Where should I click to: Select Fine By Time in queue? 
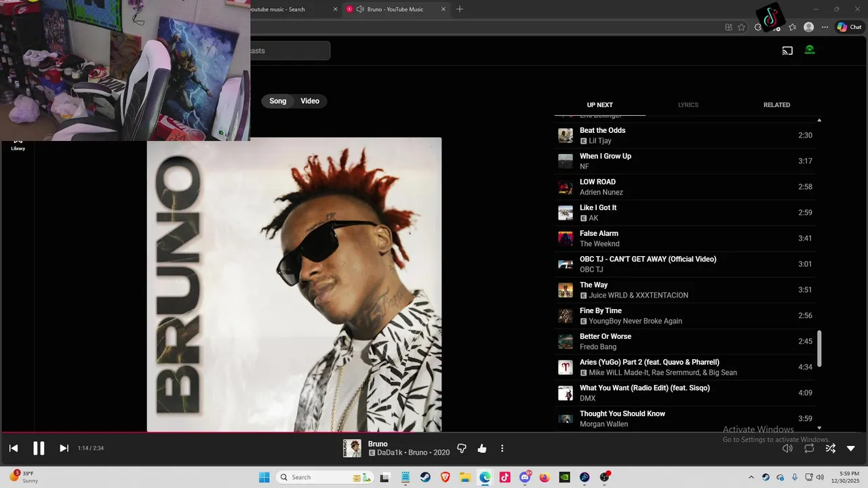click(x=685, y=316)
